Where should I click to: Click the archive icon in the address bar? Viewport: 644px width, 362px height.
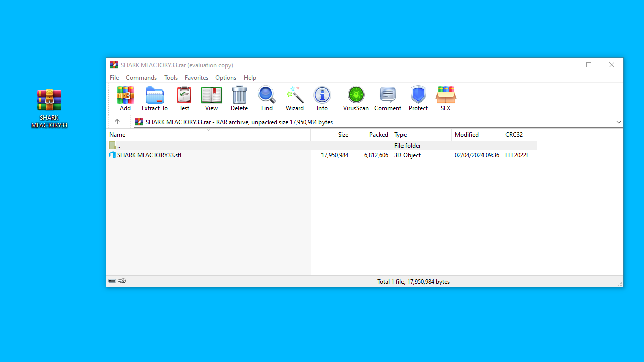(139, 122)
